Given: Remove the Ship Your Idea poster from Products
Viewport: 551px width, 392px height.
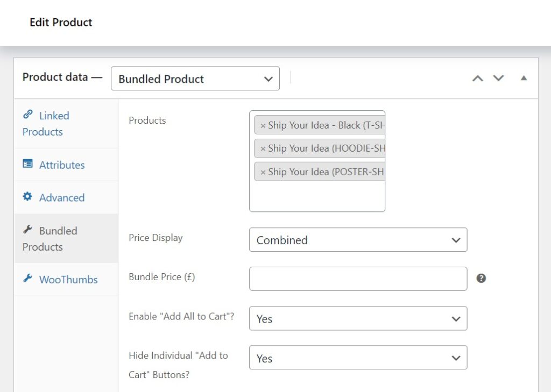Looking at the screenshot, I should (263, 172).
